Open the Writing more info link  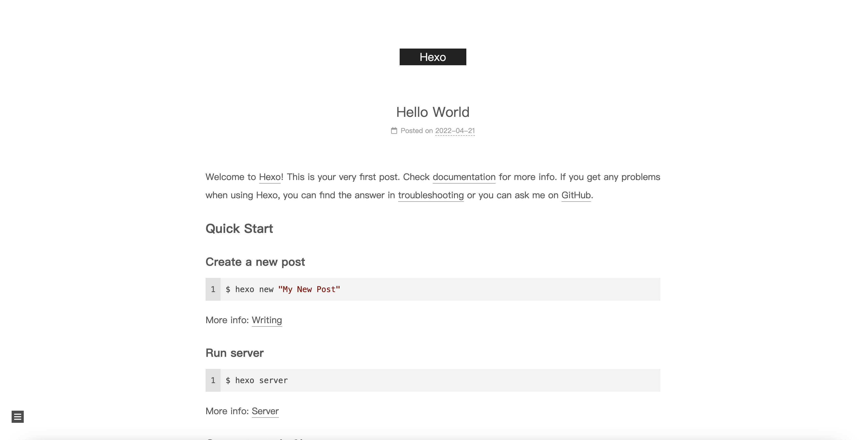coord(267,320)
